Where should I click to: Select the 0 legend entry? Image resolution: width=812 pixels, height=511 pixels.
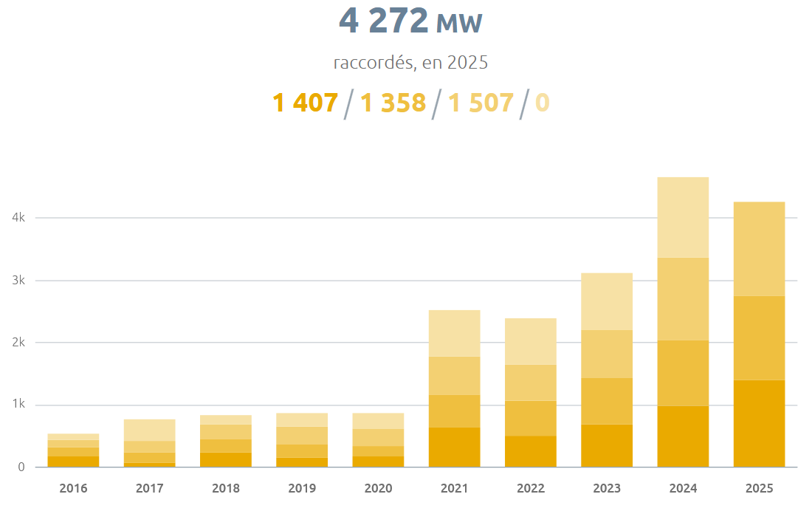click(541, 103)
